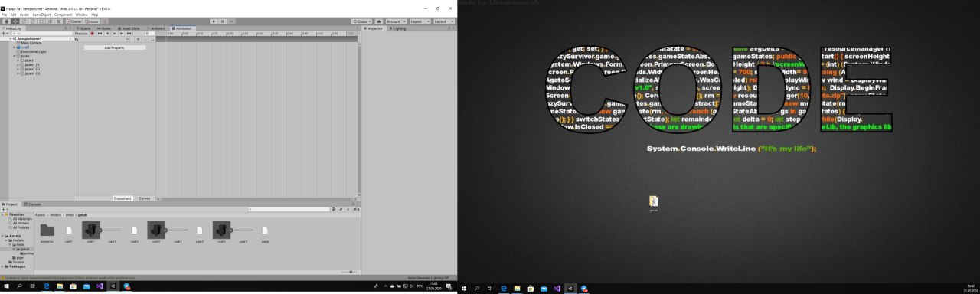Select All Materials under Favorites
The height and width of the screenshot is (294, 980).
[x=21, y=219]
